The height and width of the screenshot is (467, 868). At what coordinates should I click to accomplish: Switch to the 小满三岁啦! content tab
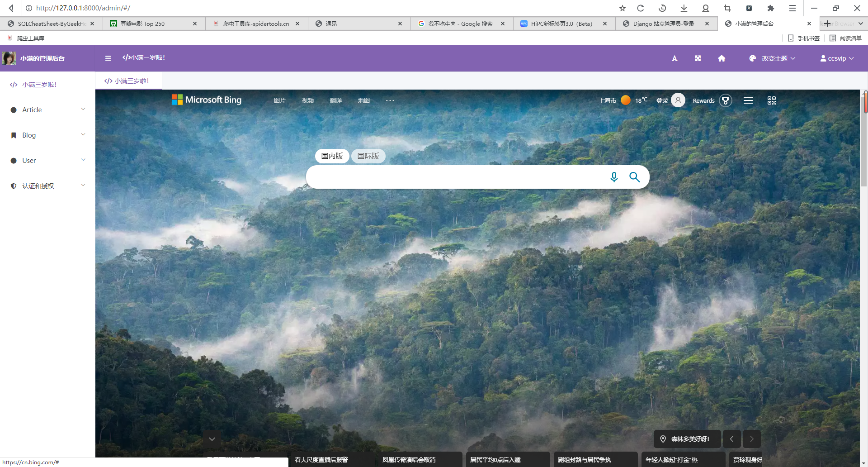click(x=128, y=81)
